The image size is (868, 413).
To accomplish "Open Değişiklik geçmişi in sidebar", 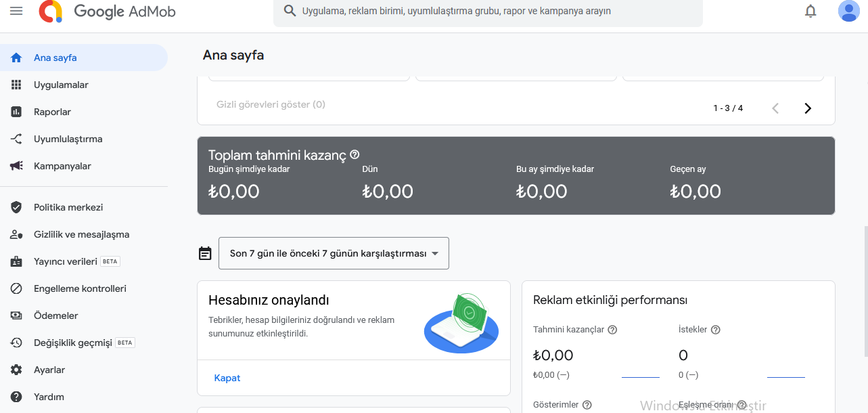I will 84,343.
